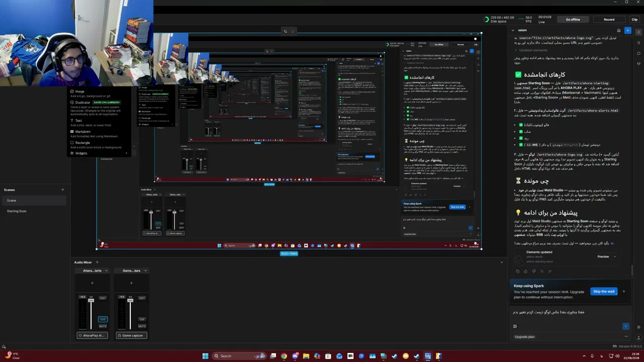Viewport: 644px width, 362px height.
Task: Send the chat message with the blue arrow
Action: point(625,326)
